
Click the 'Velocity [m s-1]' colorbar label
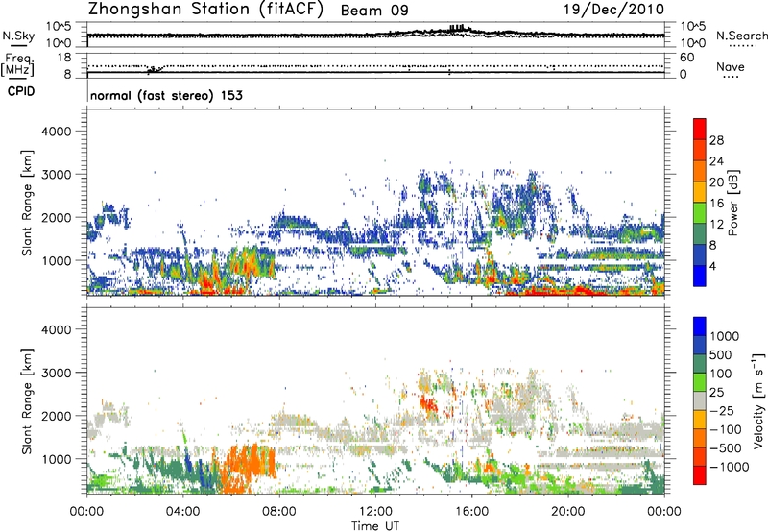758,400
